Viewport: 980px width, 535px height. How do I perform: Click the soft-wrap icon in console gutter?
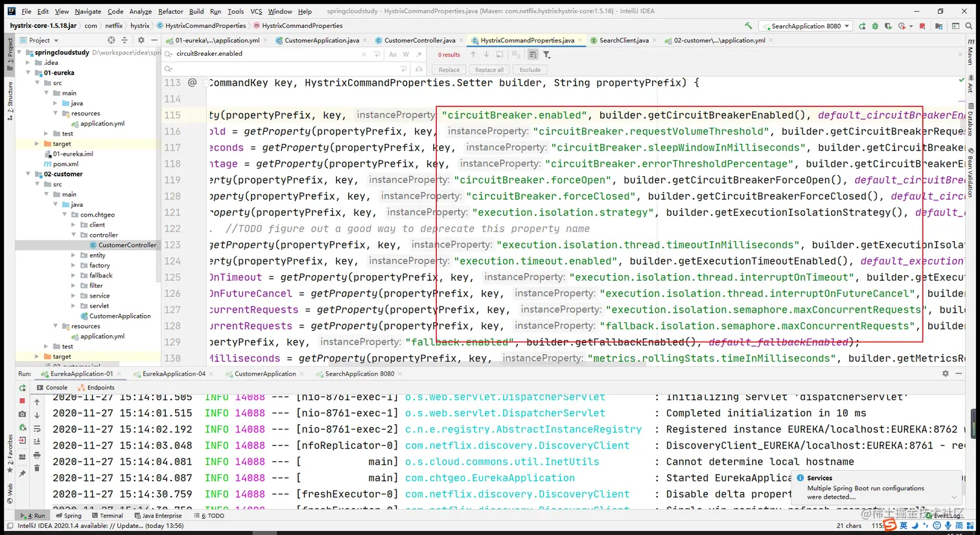pos(37,429)
